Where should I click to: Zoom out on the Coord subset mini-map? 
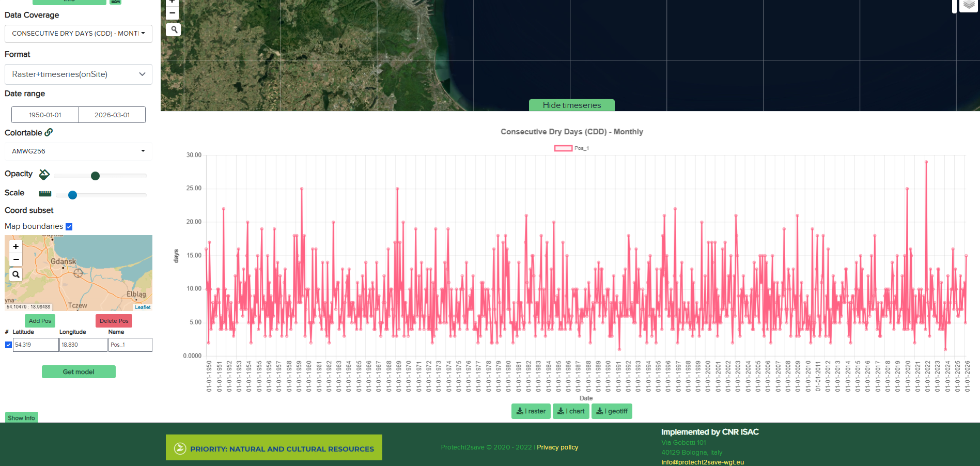[15, 258]
